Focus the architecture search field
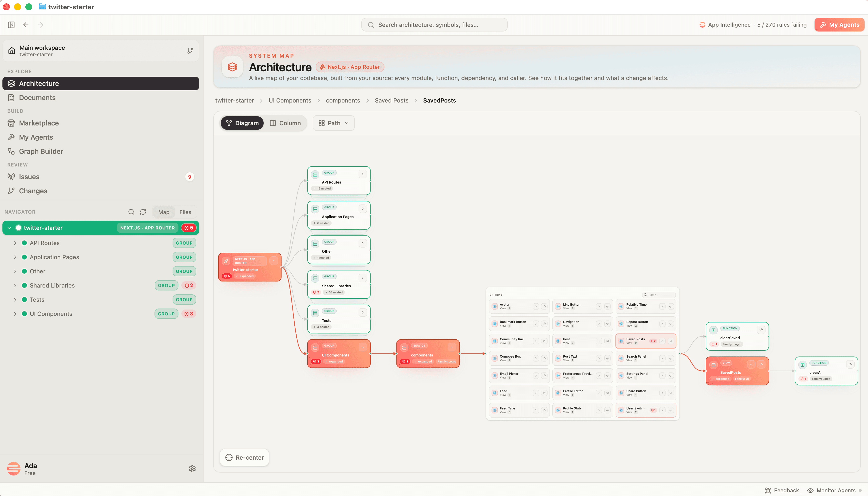Viewport: 868px width, 496px height. coord(434,25)
